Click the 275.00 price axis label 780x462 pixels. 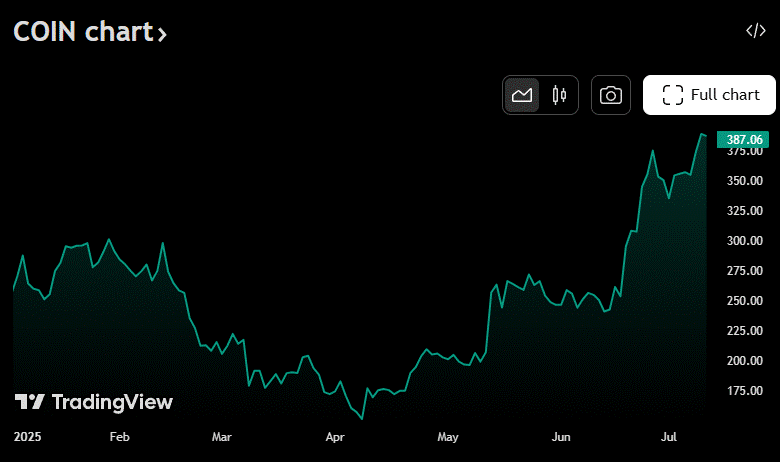(x=745, y=271)
